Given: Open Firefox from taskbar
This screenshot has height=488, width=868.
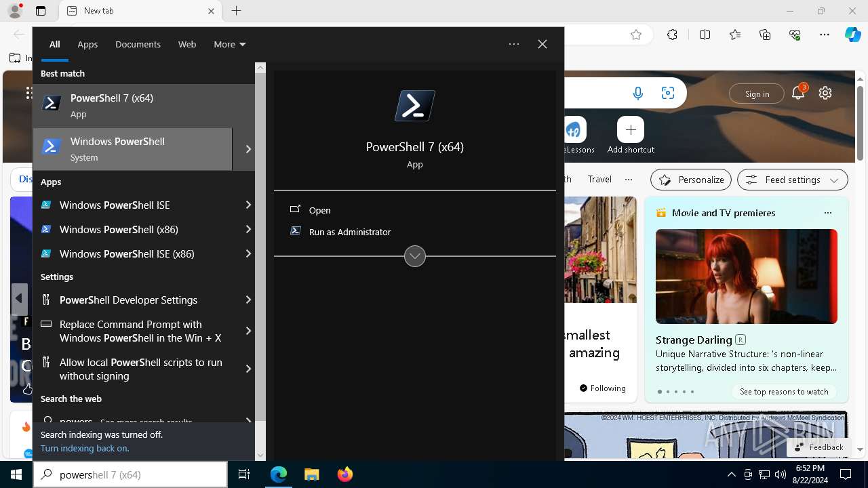Looking at the screenshot, I should [x=344, y=474].
